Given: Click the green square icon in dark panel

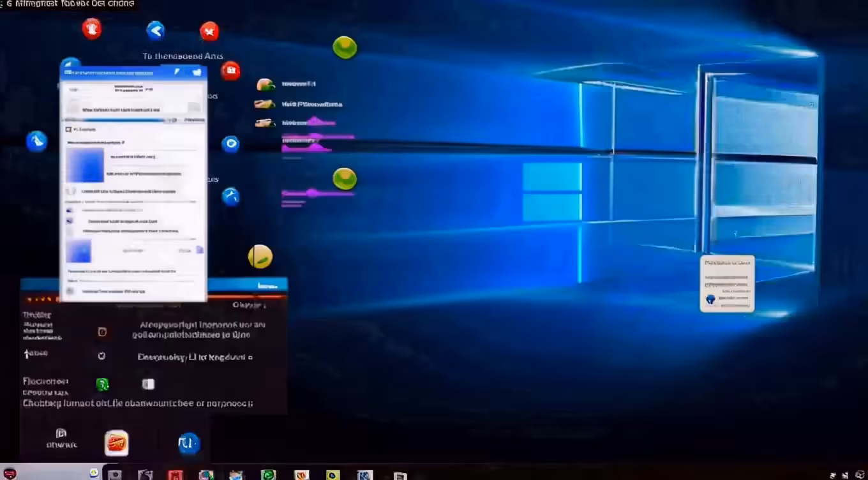Looking at the screenshot, I should tap(102, 384).
